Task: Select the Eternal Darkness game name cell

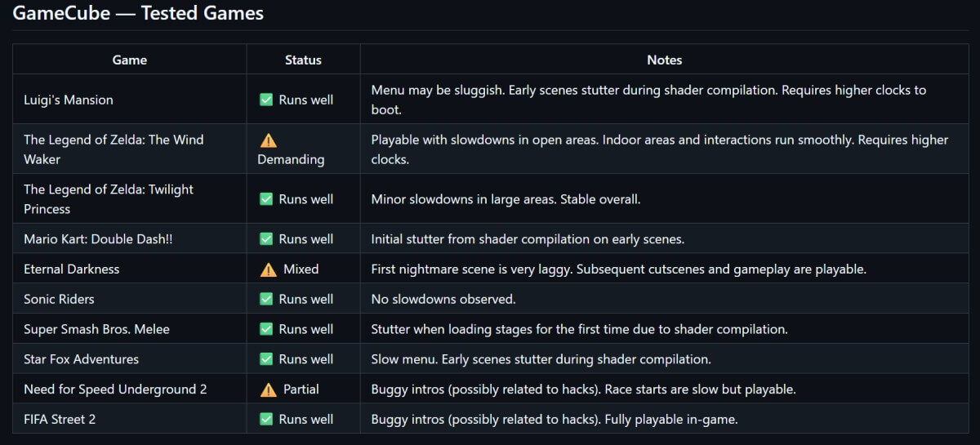Action: [x=72, y=269]
